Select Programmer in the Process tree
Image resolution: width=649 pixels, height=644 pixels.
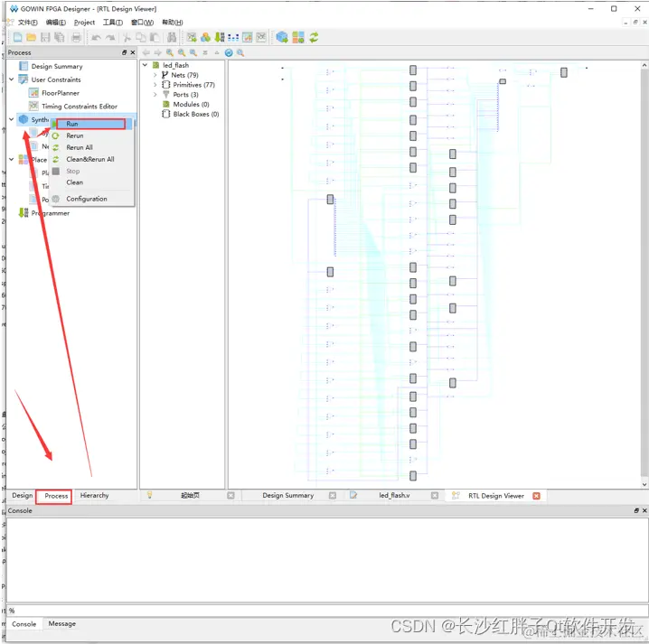pyautogui.click(x=51, y=213)
